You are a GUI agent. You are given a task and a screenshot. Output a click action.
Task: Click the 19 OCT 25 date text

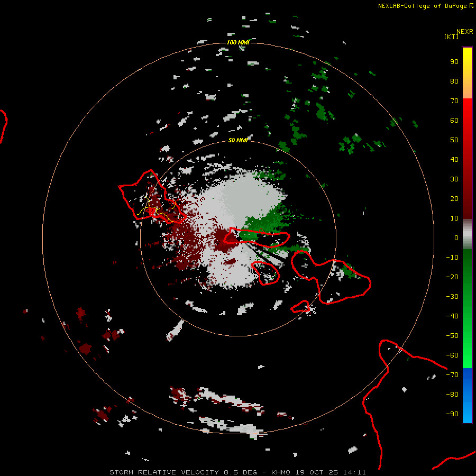pyautogui.click(x=317, y=472)
